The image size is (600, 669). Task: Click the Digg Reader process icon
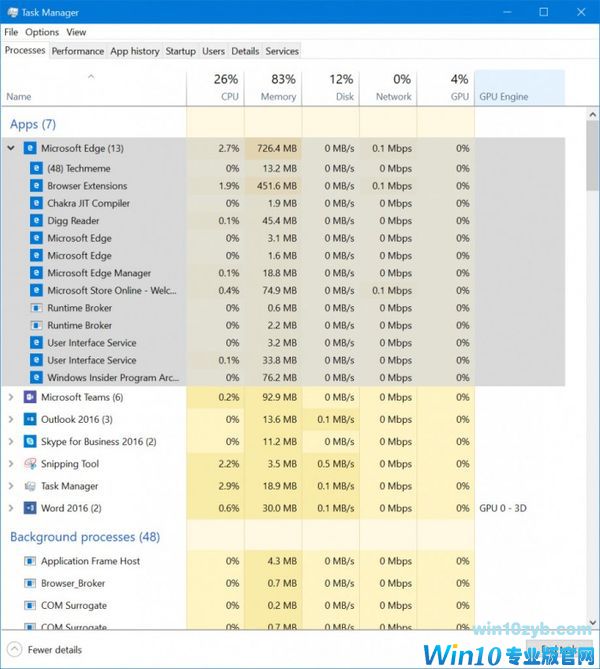[x=37, y=221]
